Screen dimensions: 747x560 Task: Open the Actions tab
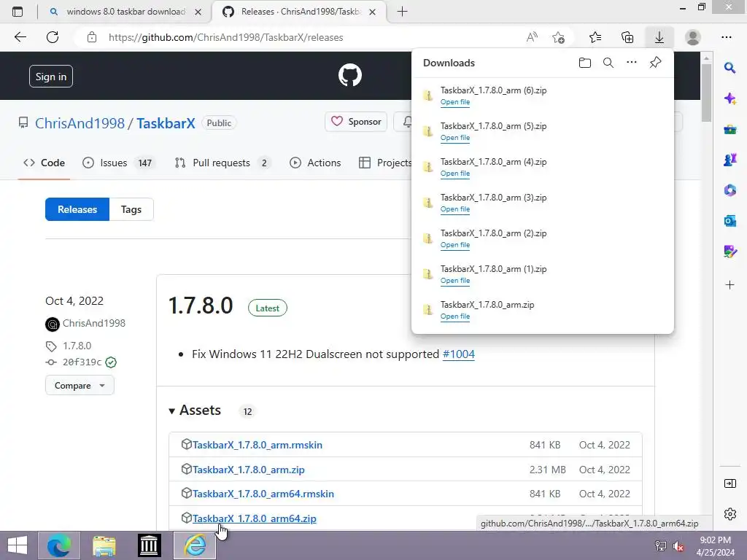[315, 163]
